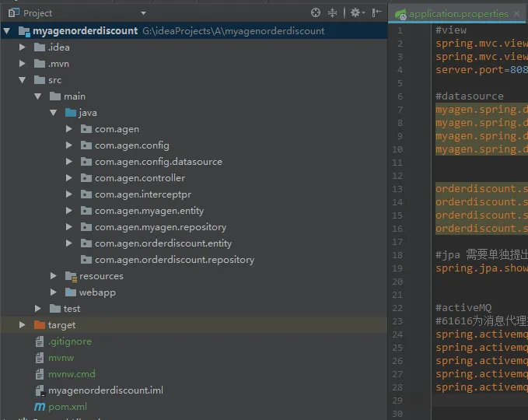Open the Project panel settings gear
The image size is (528, 420).
point(355,12)
